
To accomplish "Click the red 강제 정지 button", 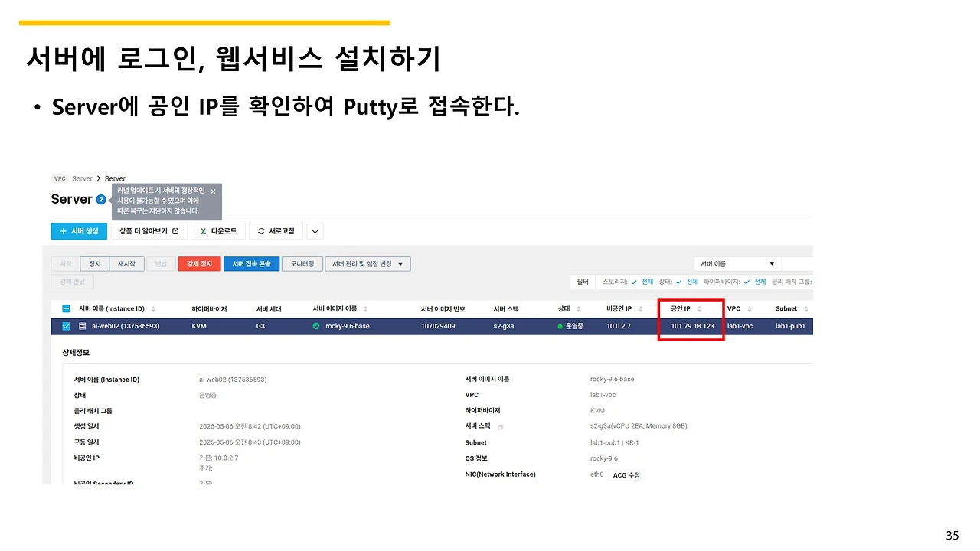I will 200,264.
